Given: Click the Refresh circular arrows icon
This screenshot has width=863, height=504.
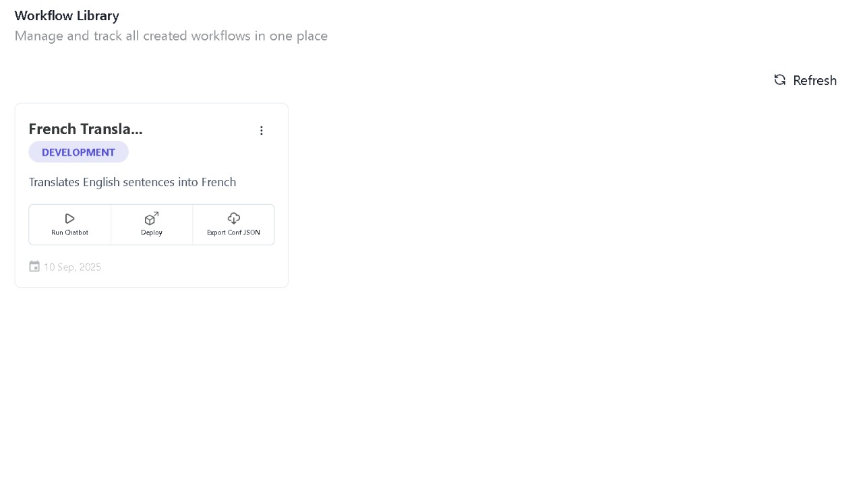Looking at the screenshot, I should coord(779,80).
